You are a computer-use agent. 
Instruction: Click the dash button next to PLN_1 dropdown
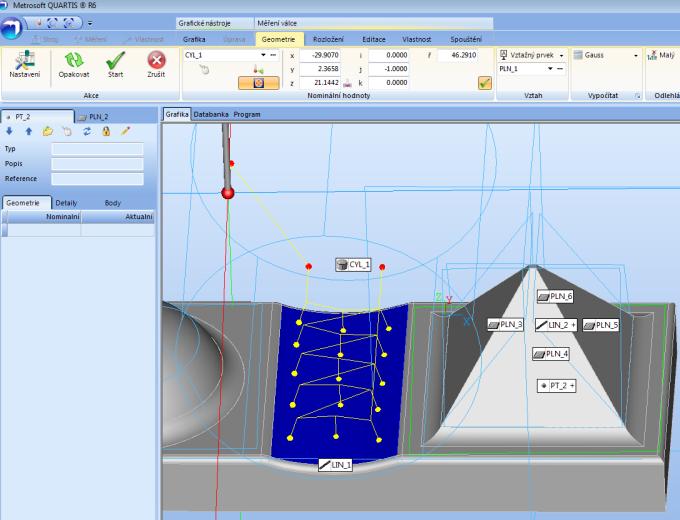coord(560,69)
